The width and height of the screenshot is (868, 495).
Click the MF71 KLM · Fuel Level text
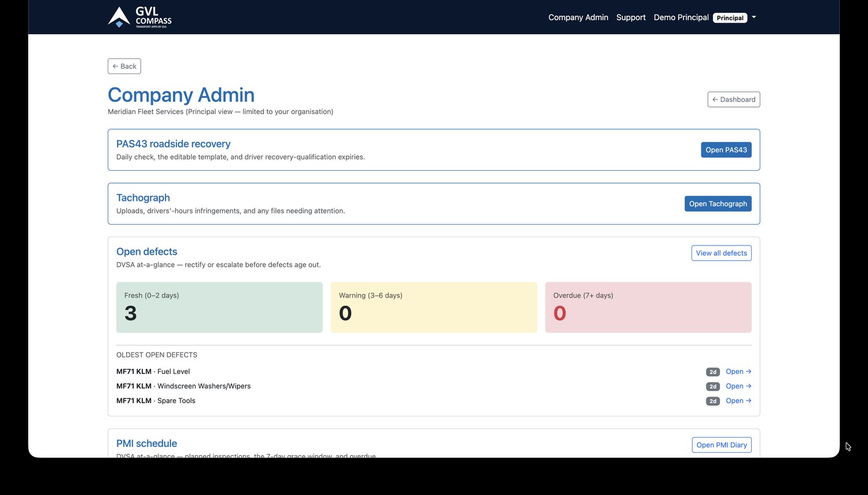(153, 372)
